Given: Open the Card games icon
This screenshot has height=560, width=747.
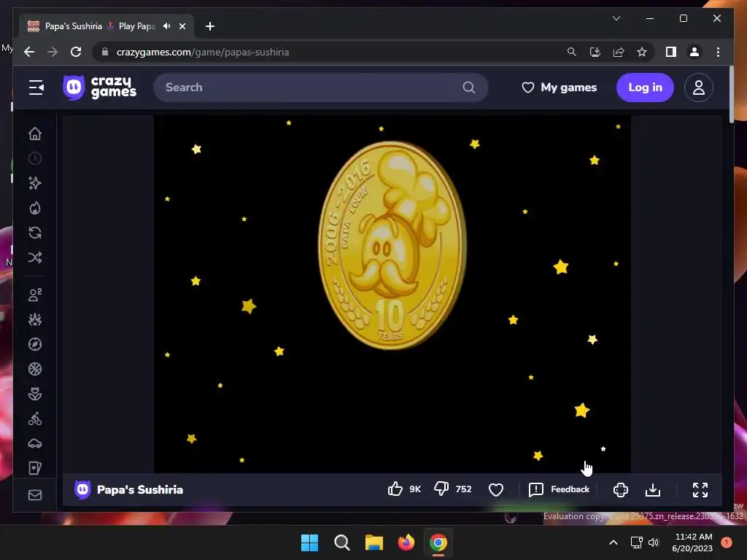Looking at the screenshot, I should (35, 469).
